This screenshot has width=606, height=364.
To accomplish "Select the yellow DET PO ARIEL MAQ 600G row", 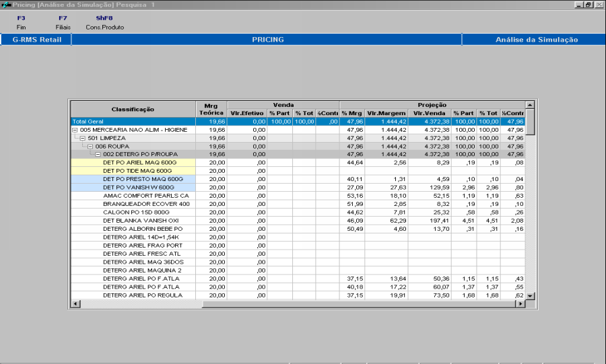I will point(139,162).
